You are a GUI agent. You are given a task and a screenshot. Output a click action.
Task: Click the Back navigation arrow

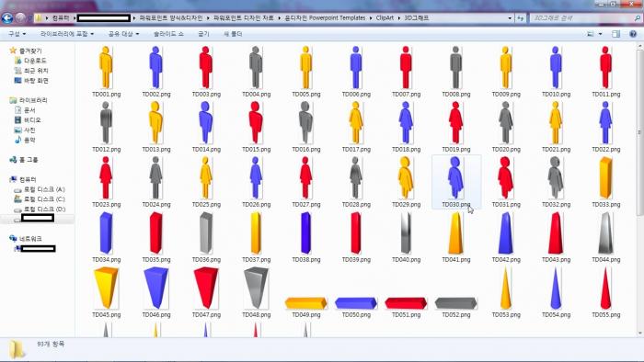click(7, 18)
